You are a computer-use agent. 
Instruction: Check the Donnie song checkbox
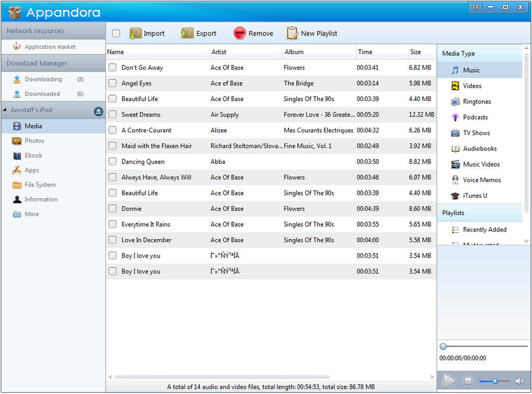click(x=112, y=209)
